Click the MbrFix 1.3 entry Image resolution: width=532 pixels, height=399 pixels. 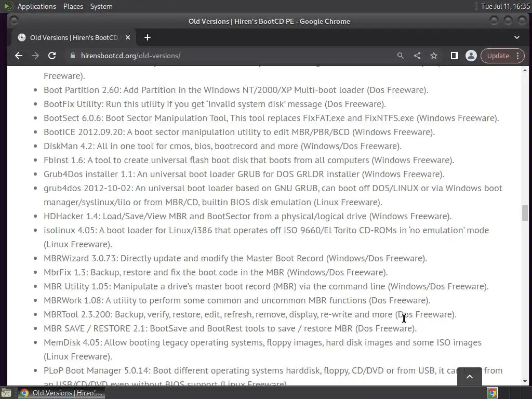[x=216, y=272]
